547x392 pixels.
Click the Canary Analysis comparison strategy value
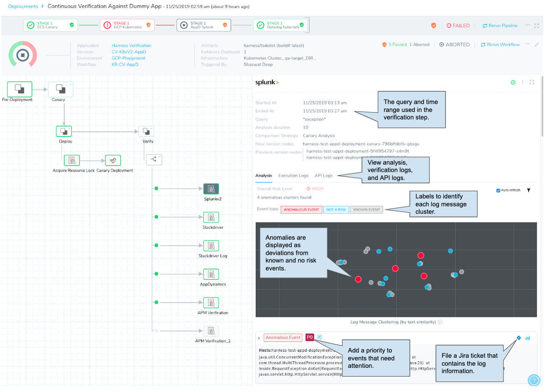pos(319,136)
